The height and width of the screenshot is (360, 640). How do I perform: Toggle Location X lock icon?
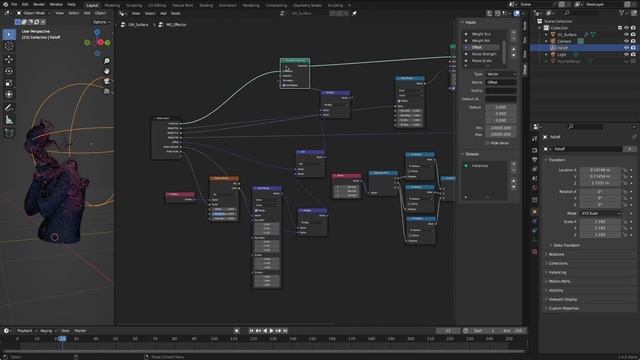click(x=625, y=170)
